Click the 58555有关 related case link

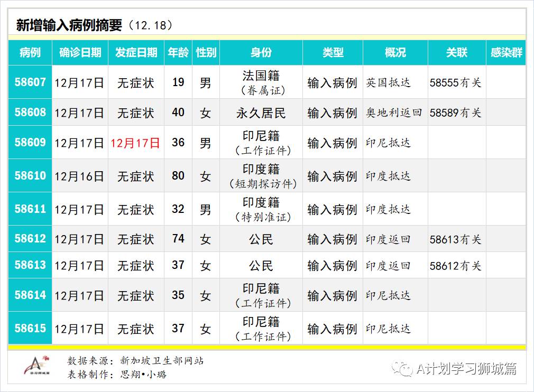(x=456, y=82)
